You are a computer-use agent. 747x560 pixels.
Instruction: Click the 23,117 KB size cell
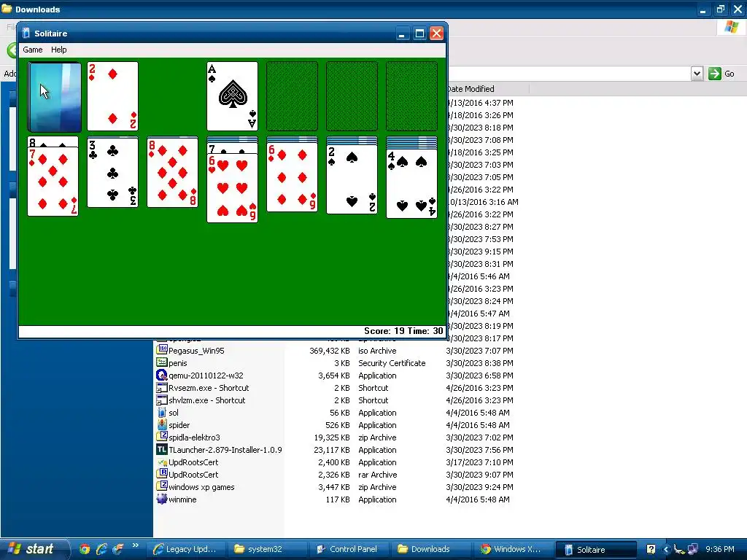(x=332, y=449)
